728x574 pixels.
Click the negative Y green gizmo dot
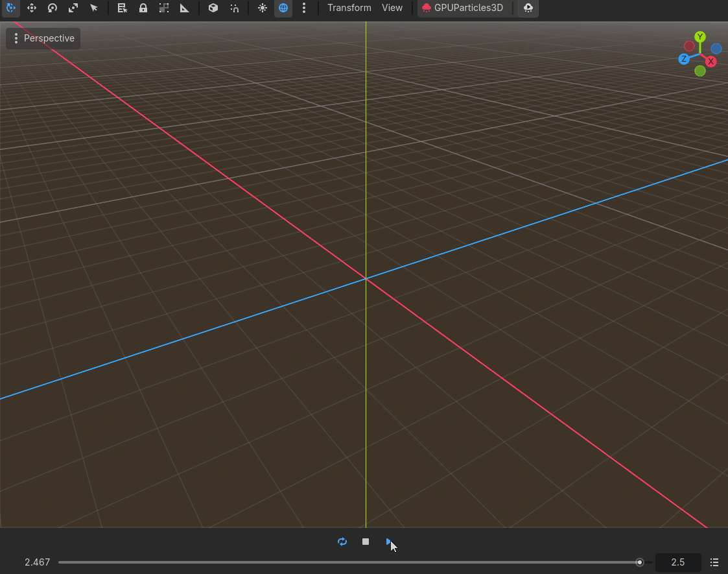pos(699,71)
